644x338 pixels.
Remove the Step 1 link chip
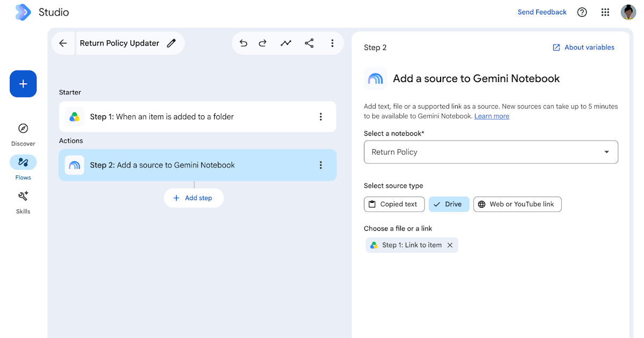click(450, 245)
